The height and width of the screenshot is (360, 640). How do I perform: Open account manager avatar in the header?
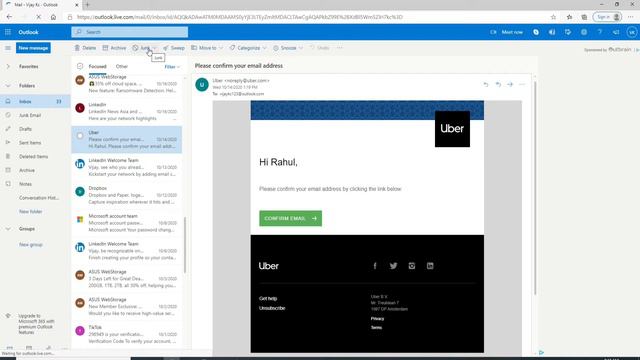631,32
